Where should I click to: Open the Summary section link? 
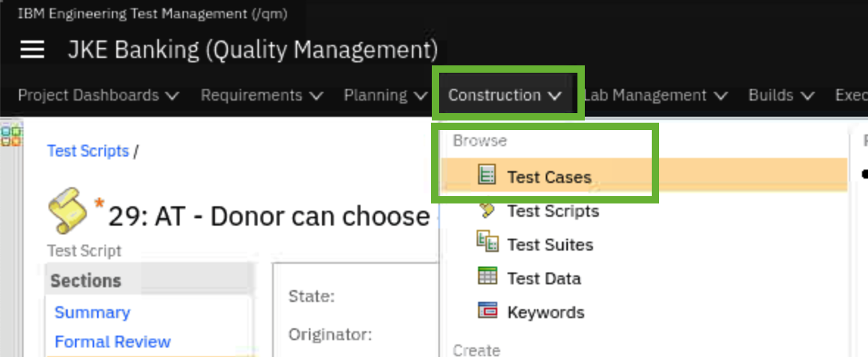(x=92, y=312)
